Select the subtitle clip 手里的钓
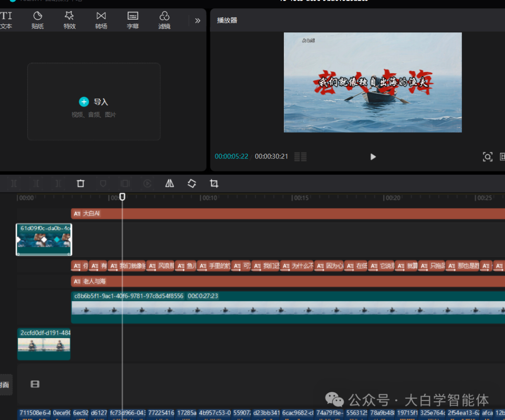This screenshot has height=420, width=505. (x=214, y=266)
